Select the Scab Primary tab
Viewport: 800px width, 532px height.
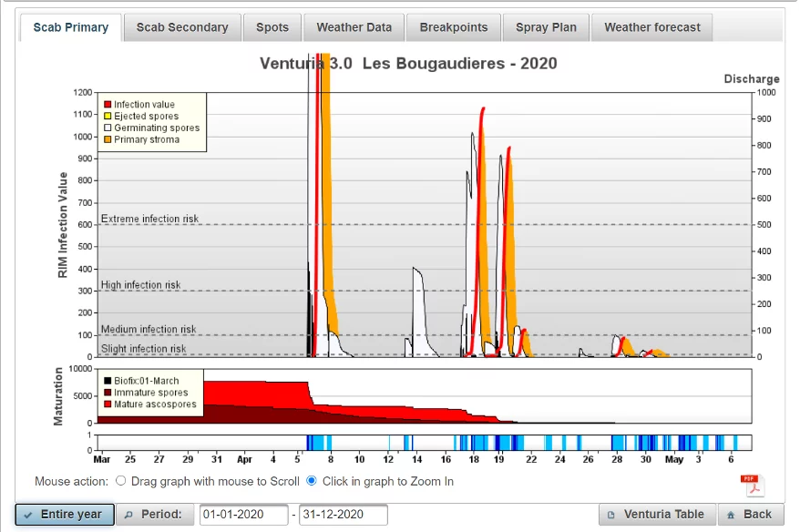(x=70, y=27)
